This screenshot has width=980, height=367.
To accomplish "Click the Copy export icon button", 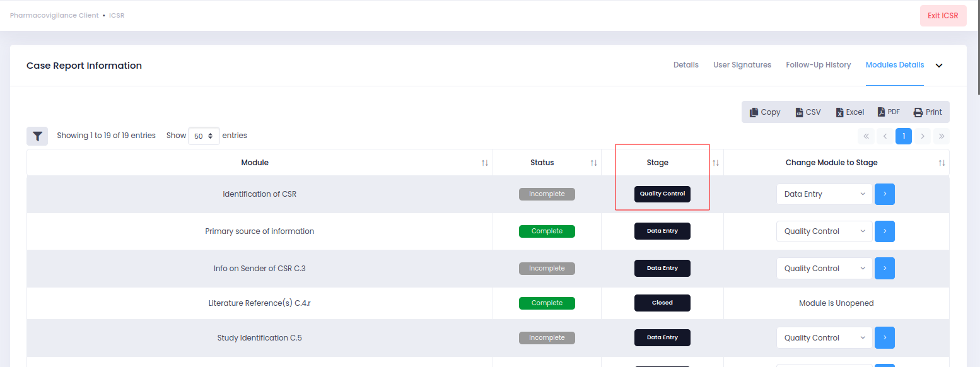I will click(x=765, y=112).
